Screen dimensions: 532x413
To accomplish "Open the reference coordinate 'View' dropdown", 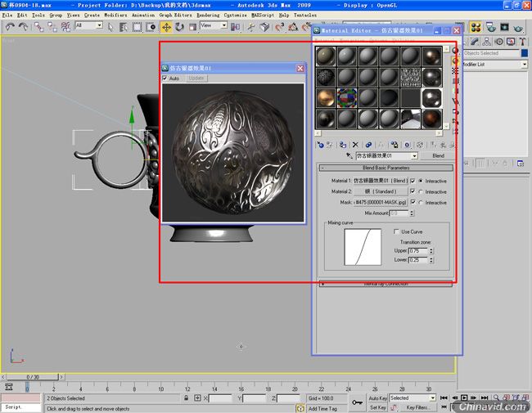I will coord(224,25).
